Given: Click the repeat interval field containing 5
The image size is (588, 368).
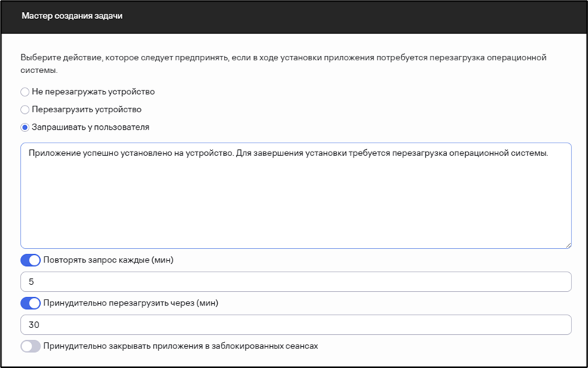Looking at the screenshot, I should pyautogui.click(x=296, y=281).
